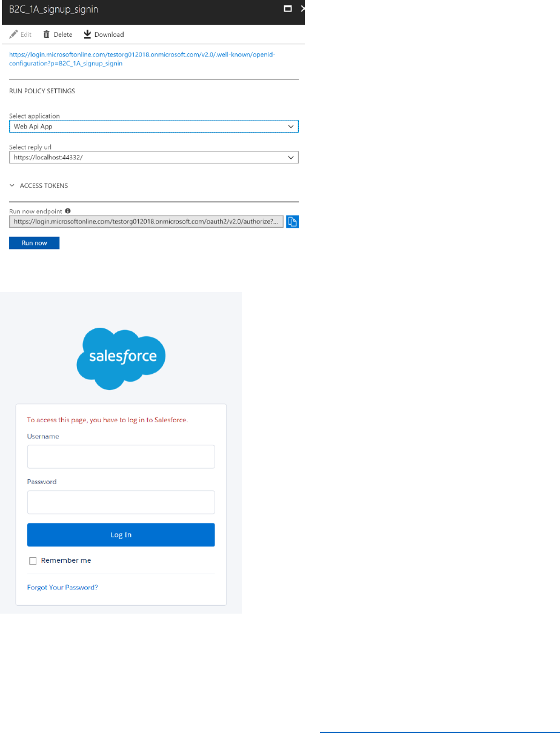
Task: Copy the Run now endpoint URL
Action: click(292, 222)
